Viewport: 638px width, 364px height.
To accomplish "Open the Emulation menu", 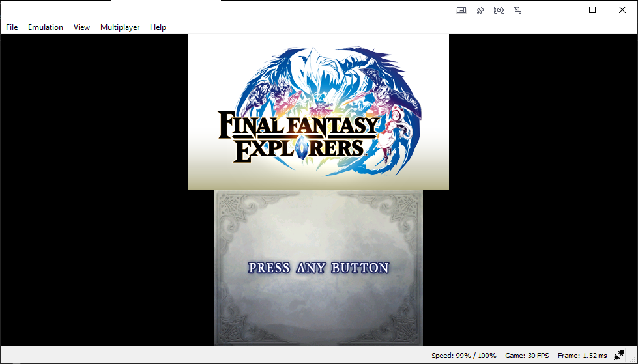I will [x=46, y=27].
